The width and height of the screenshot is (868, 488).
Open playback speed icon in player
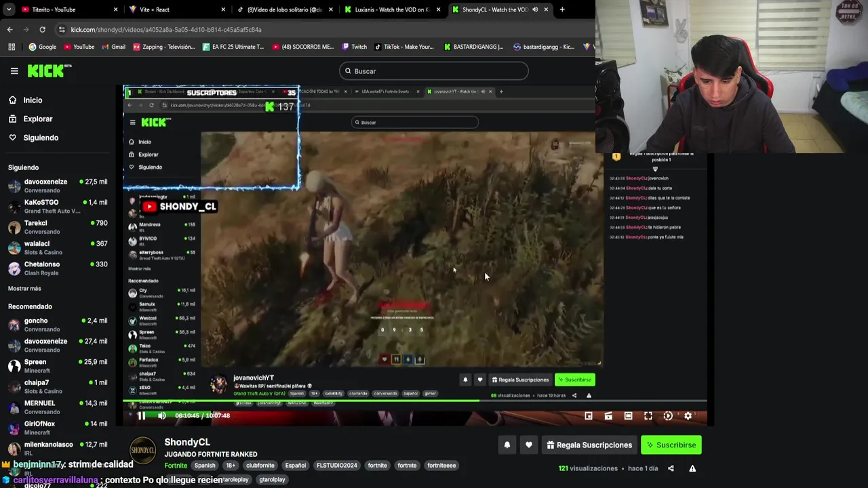click(x=668, y=415)
